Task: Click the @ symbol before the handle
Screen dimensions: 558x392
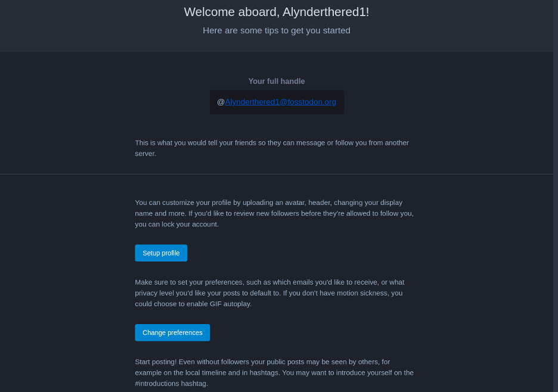Action: coord(221,102)
